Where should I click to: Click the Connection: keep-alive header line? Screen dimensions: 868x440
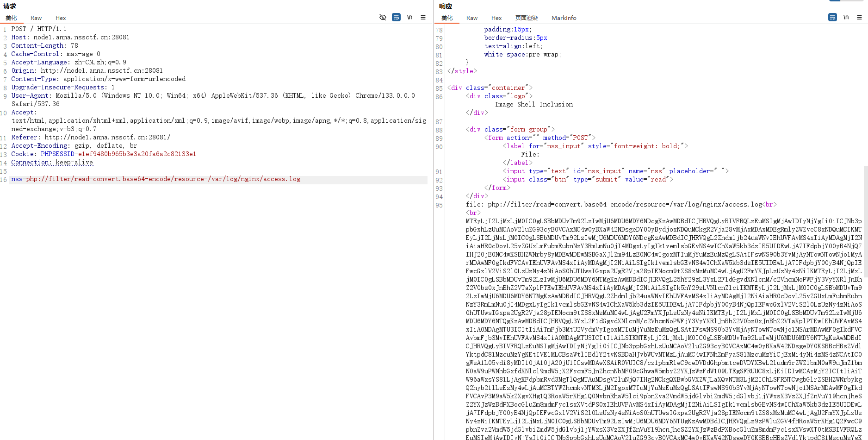(x=52, y=163)
